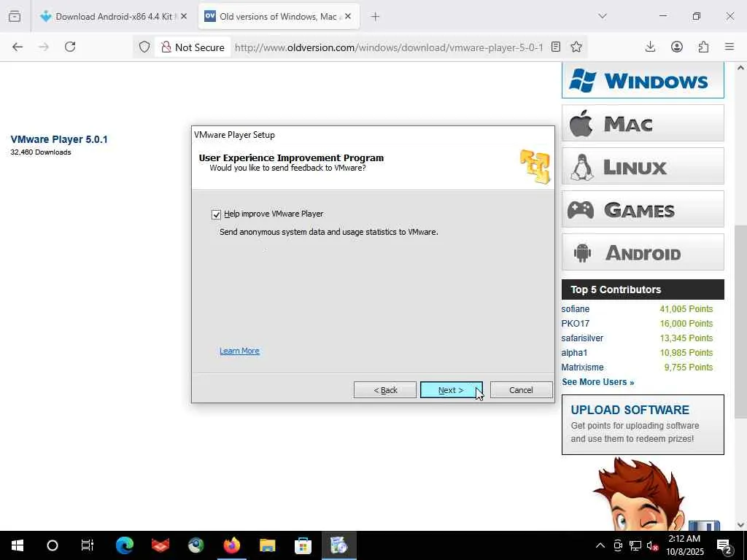Open VMware Player 5.0.1 page link
Screen dimensions: 747x560
pos(59,139)
